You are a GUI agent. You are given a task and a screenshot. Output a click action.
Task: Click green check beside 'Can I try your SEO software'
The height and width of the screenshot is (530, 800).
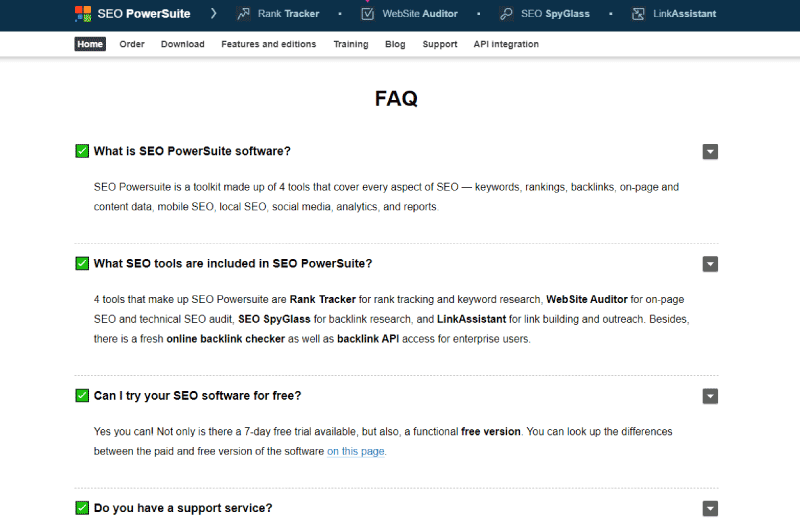click(x=82, y=395)
